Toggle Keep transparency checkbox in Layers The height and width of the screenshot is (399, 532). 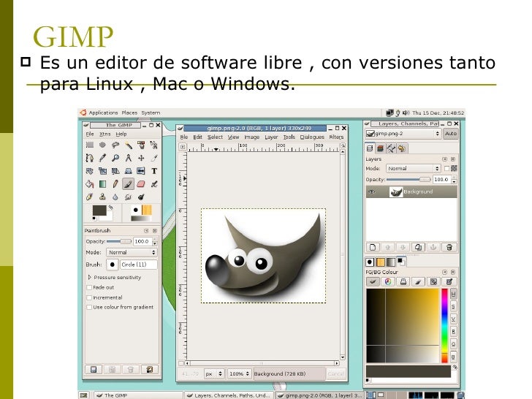click(x=446, y=168)
